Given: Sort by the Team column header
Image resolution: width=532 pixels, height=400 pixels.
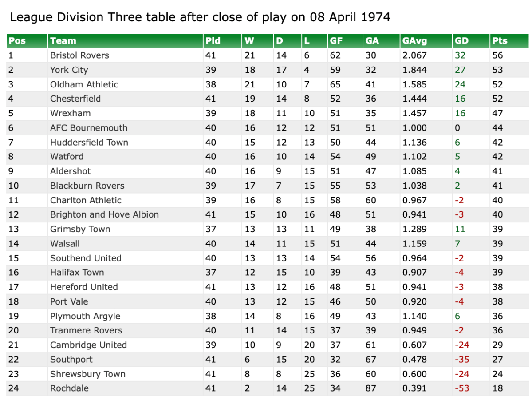Looking at the screenshot, I should pos(63,41).
